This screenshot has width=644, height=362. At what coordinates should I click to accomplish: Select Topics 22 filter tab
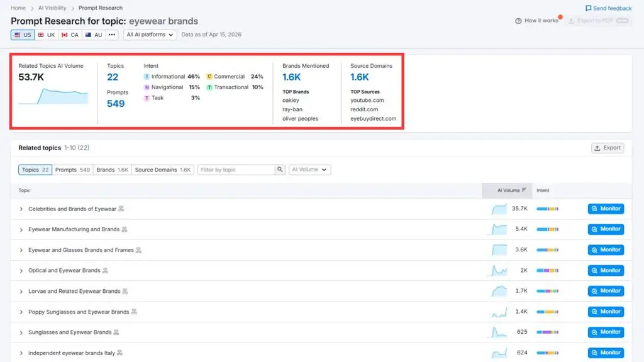(35, 170)
